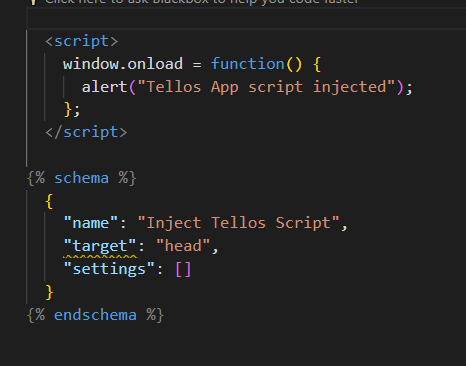
Task: Click the "Tellos App script injected" string
Action: [x=266, y=87]
